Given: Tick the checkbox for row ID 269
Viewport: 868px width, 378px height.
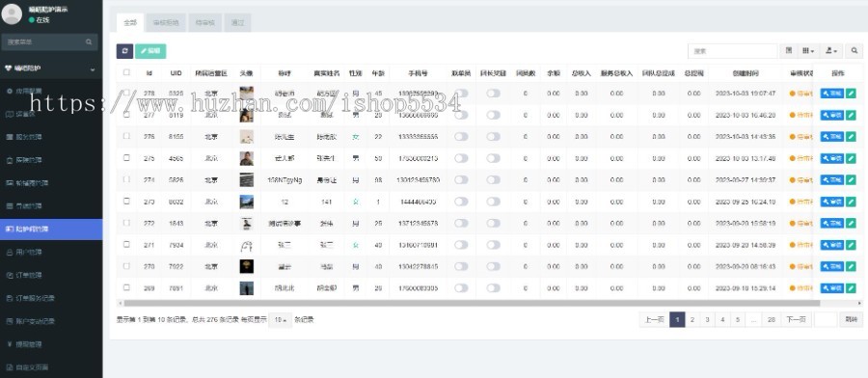Looking at the screenshot, I should [126, 287].
